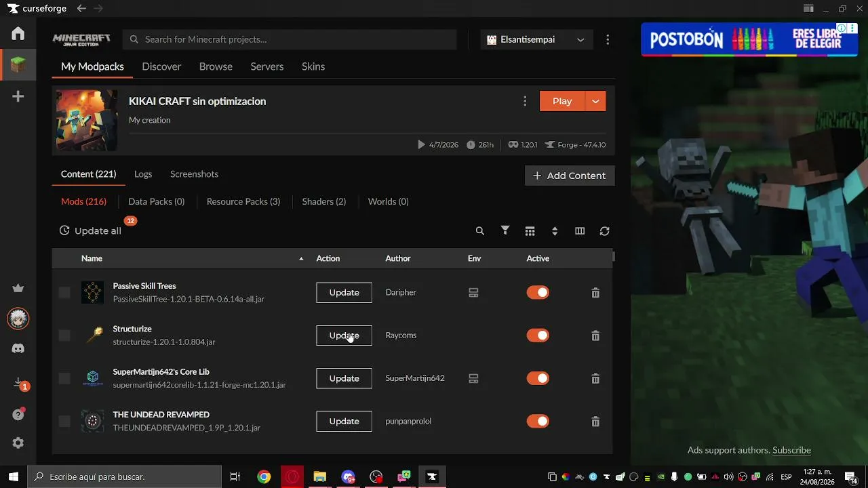
Task: View the Screenshots tab
Action: coord(194,174)
